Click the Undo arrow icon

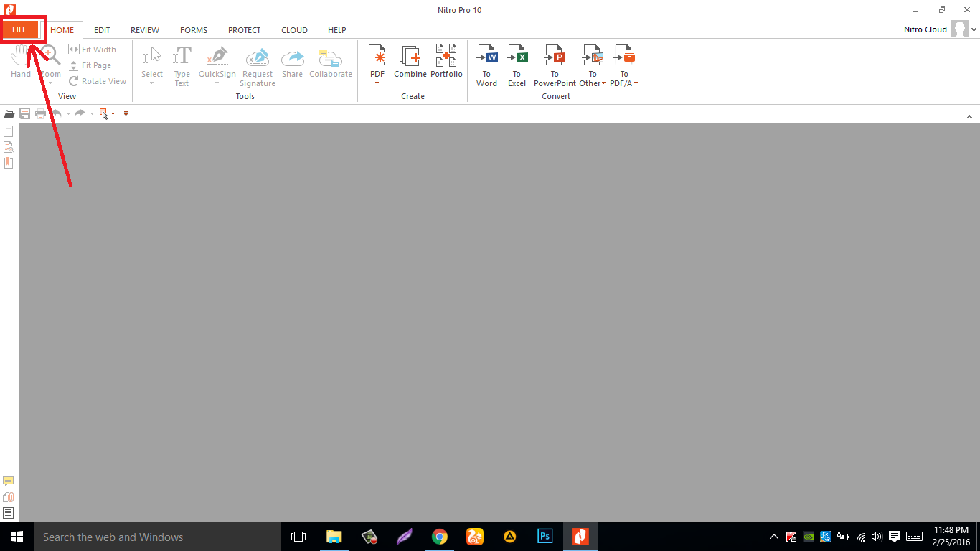point(56,113)
